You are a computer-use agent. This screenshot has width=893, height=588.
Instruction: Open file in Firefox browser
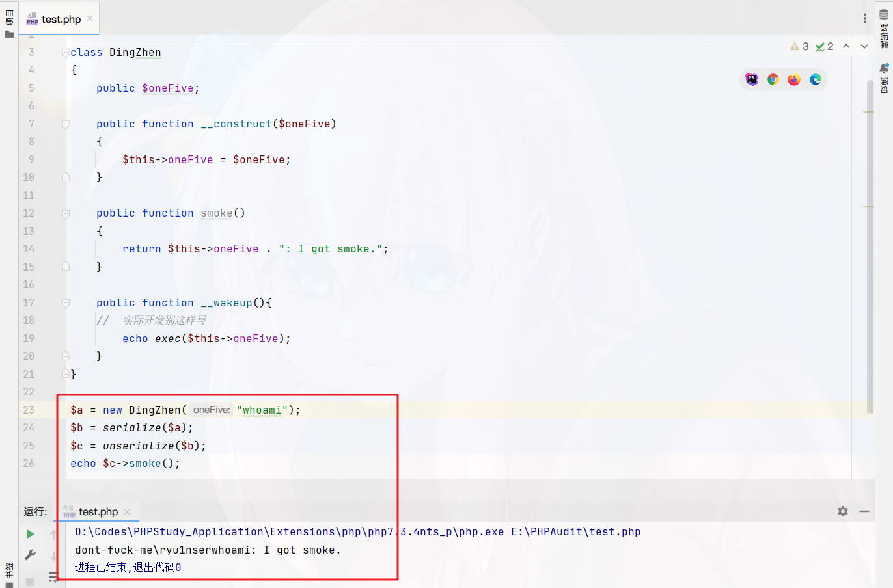coord(794,79)
